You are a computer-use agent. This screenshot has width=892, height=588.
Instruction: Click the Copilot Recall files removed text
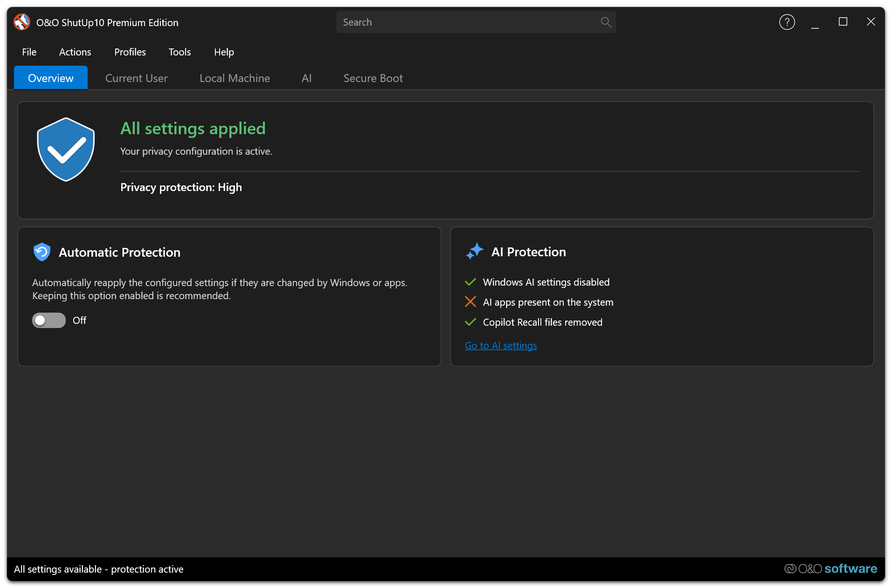[542, 322]
